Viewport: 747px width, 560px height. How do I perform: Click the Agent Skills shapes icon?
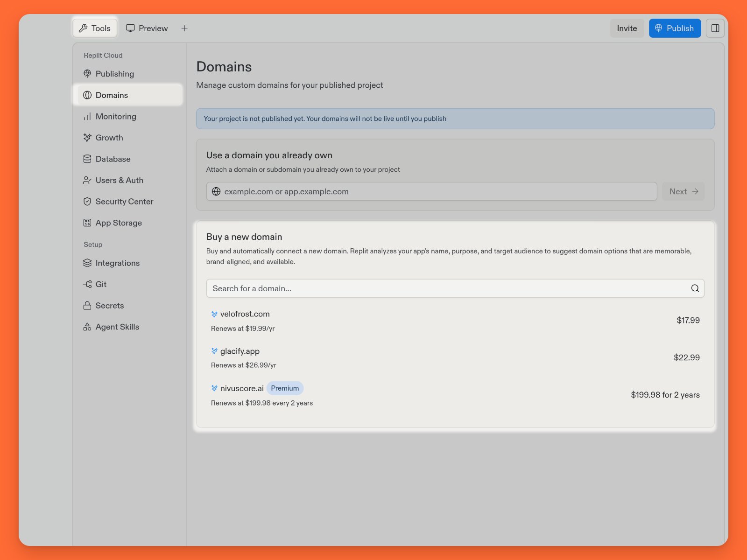coord(87,327)
